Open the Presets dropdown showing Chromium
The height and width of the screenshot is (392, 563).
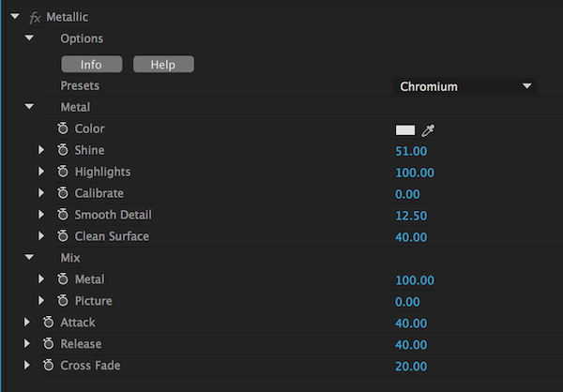click(464, 86)
